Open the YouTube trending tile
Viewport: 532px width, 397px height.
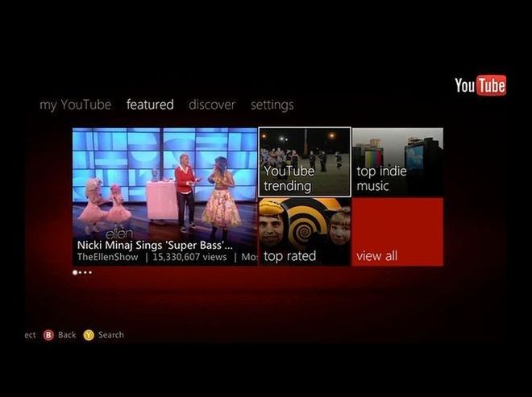[x=305, y=162]
